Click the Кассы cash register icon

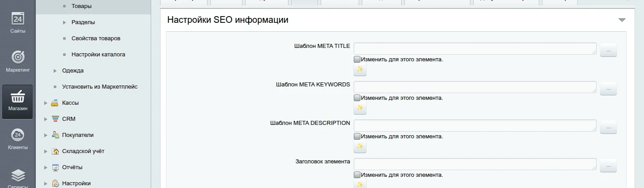[55, 103]
